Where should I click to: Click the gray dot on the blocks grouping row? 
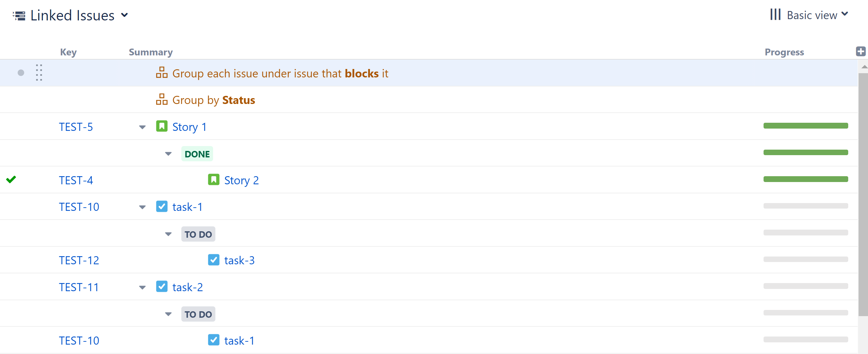pos(21,73)
